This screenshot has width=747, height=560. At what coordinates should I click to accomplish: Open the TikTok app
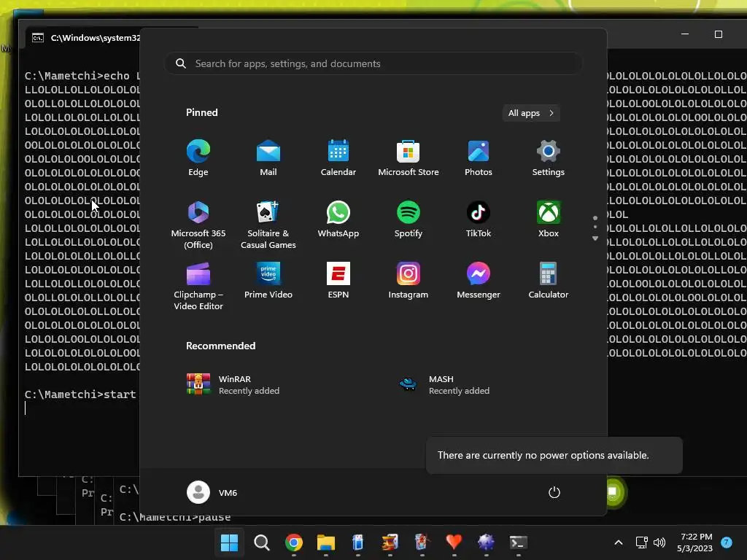coord(479,219)
